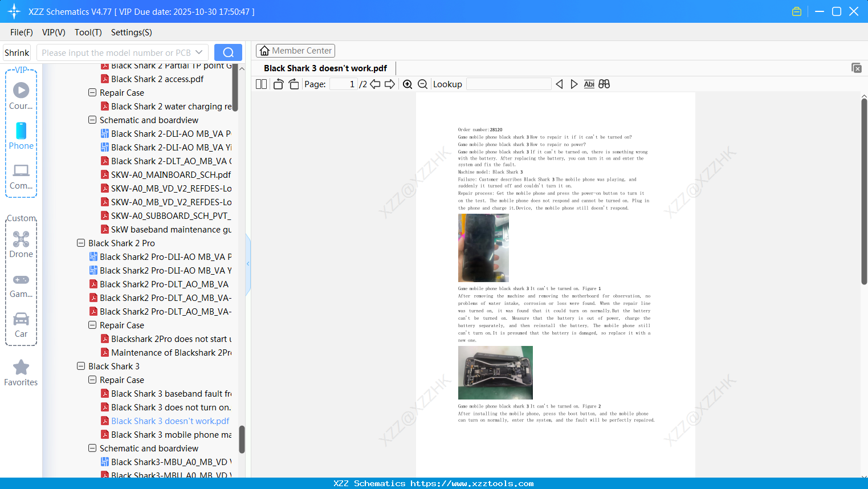Open Favorites star in sidebar
868x489 pixels.
click(21, 373)
